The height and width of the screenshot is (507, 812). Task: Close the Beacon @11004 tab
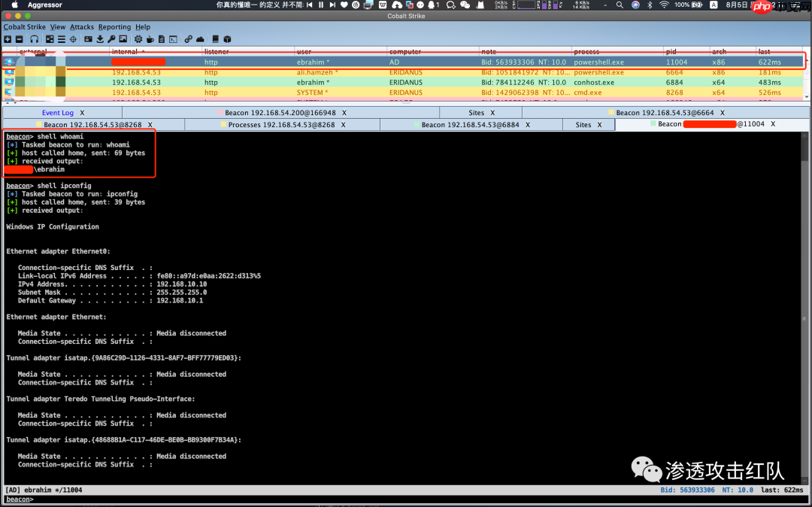tap(773, 124)
